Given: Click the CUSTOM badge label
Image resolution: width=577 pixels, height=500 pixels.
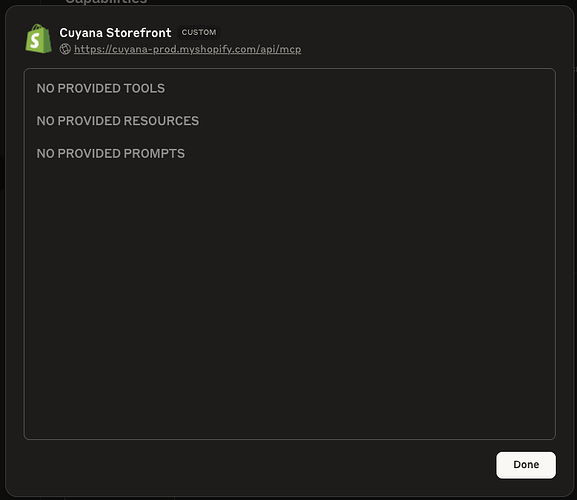Looking at the screenshot, I should pos(199,32).
